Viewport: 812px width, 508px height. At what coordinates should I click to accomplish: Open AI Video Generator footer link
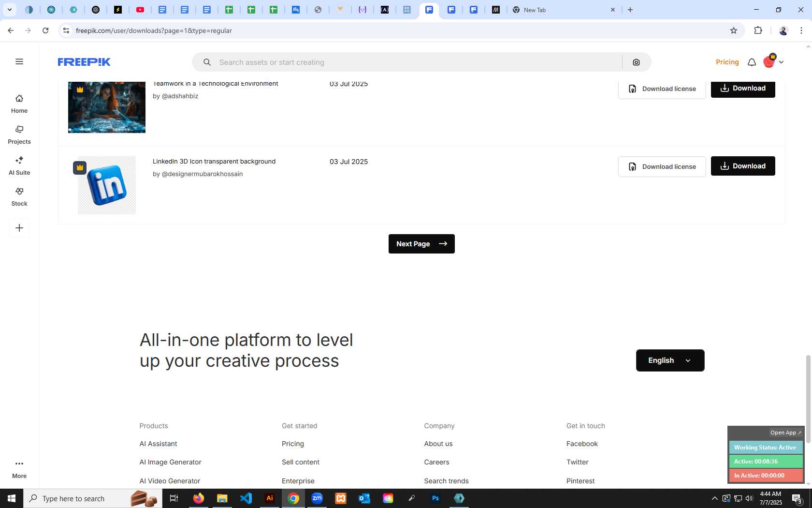pos(170,481)
